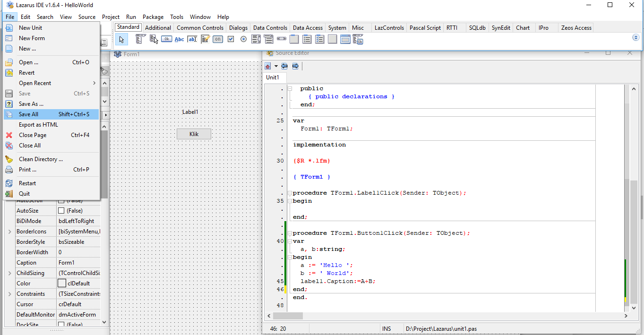Image resolution: width=644 pixels, height=335 pixels.
Task: Choose New Unit from File menu
Action: coord(51,28)
